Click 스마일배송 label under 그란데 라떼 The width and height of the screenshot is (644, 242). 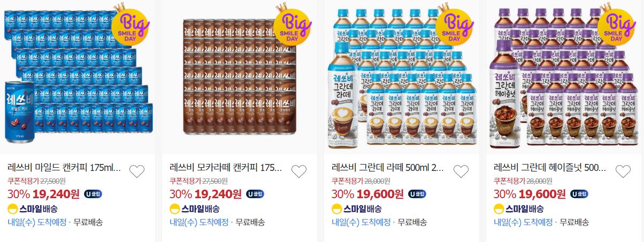click(357, 209)
